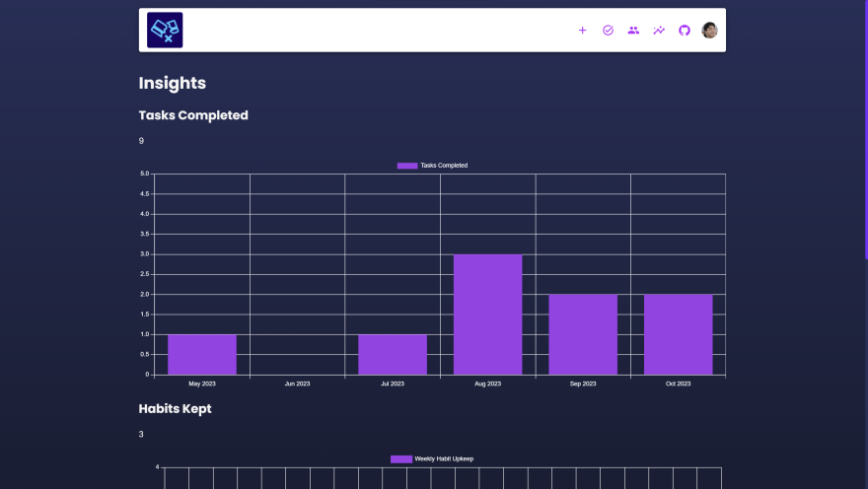This screenshot has height=489, width=868.
Task: Click the Habits Kept section heading
Action: [175, 409]
